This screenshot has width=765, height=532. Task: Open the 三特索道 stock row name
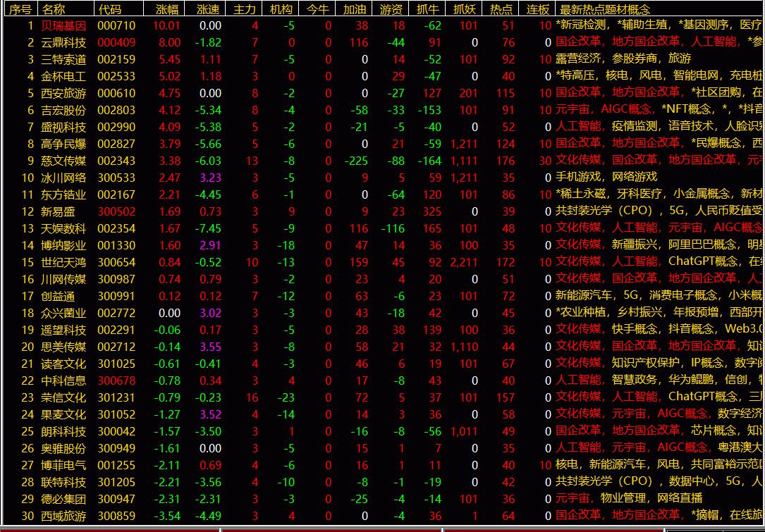click(63, 59)
